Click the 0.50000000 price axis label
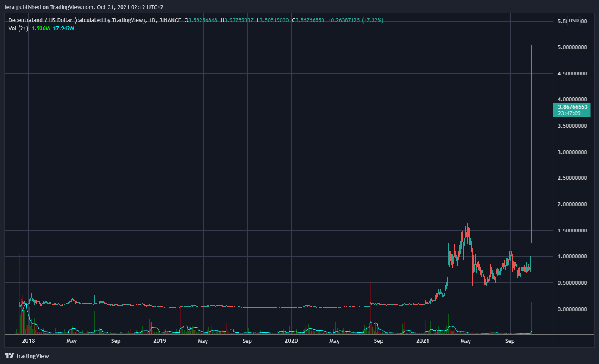This screenshot has width=599, height=364. click(571, 283)
